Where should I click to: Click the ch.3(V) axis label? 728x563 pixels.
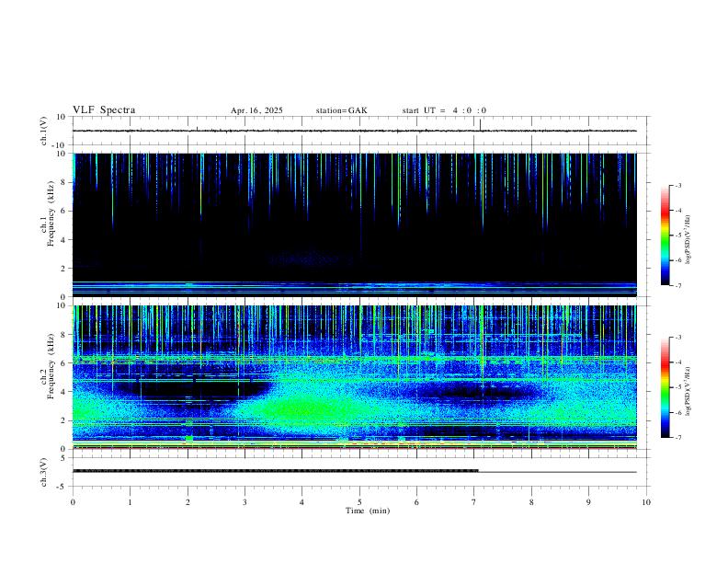click(44, 473)
